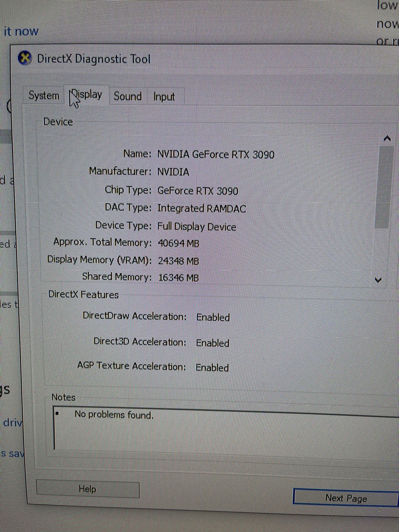Open the Display tab
This screenshot has width=399, height=532.
[x=86, y=95]
